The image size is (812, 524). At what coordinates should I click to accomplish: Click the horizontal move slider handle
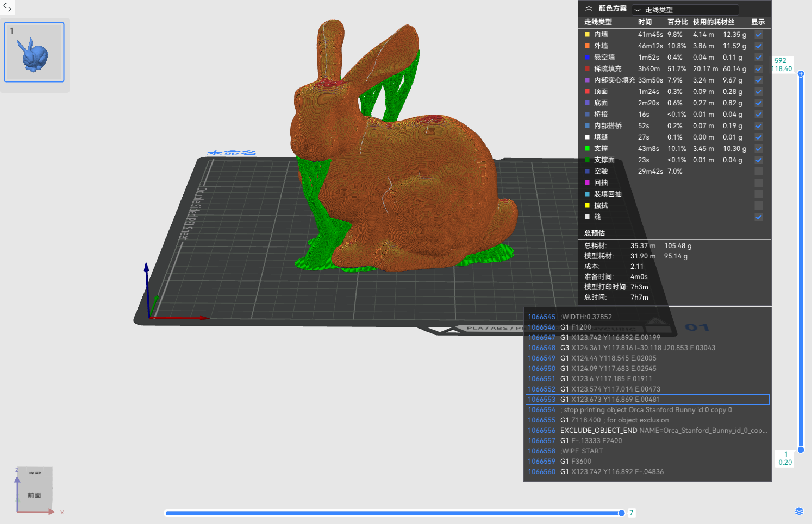621,513
